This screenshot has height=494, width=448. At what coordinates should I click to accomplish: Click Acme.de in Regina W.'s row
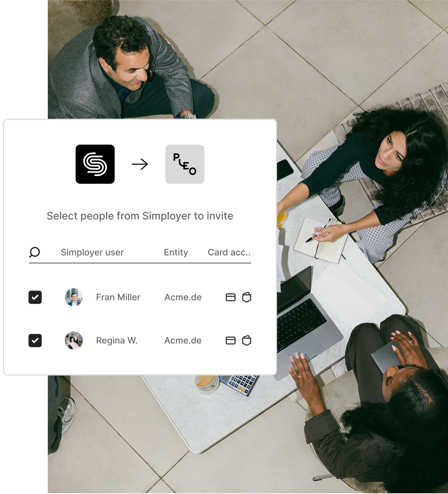click(183, 340)
